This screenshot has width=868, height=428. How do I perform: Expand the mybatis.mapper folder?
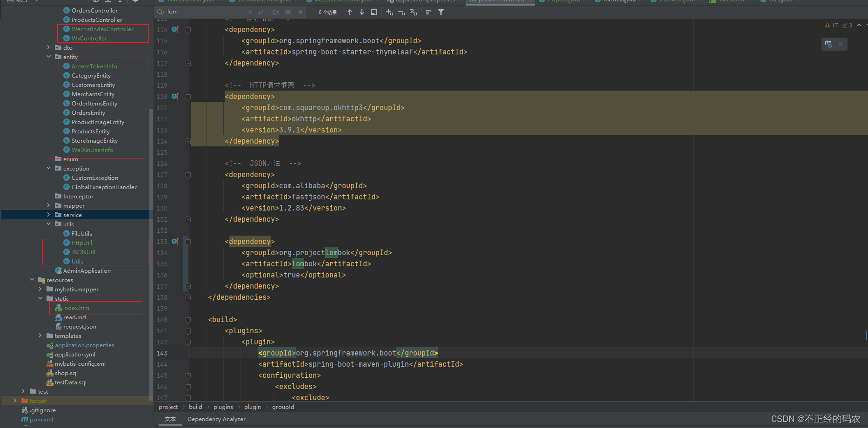pos(40,289)
